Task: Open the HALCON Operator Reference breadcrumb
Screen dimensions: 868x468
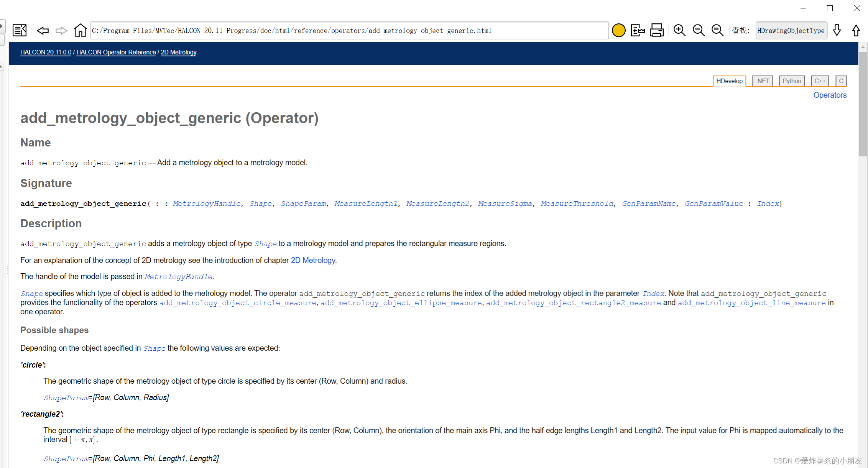Action: pyautogui.click(x=116, y=52)
